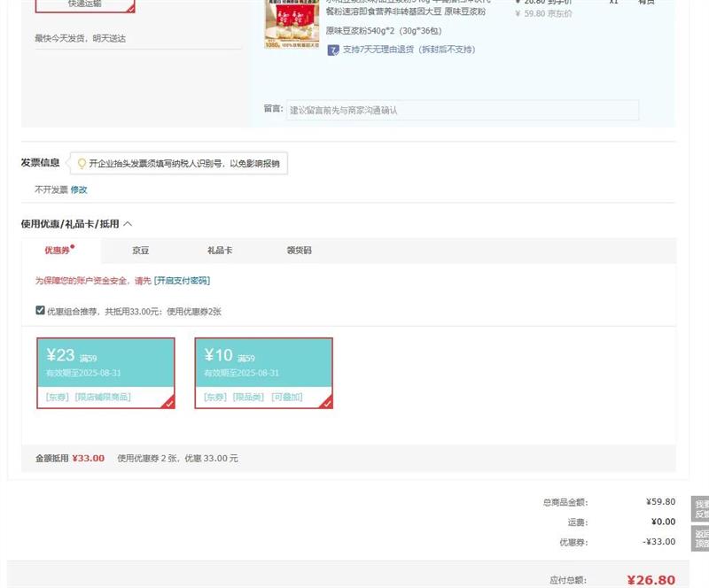709x588 pixels.
Task: Click the 我要反馈 feedback side button
Action: [x=700, y=508]
